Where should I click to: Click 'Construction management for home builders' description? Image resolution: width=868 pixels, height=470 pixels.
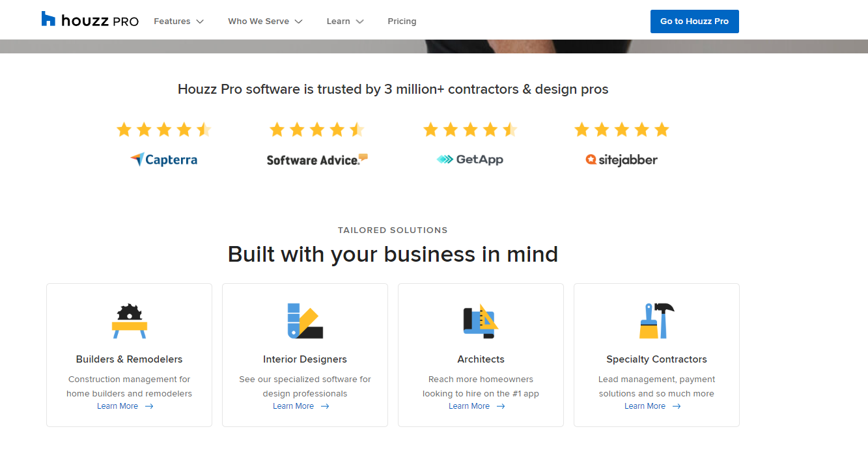pyautogui.click(x=129, y=386)
